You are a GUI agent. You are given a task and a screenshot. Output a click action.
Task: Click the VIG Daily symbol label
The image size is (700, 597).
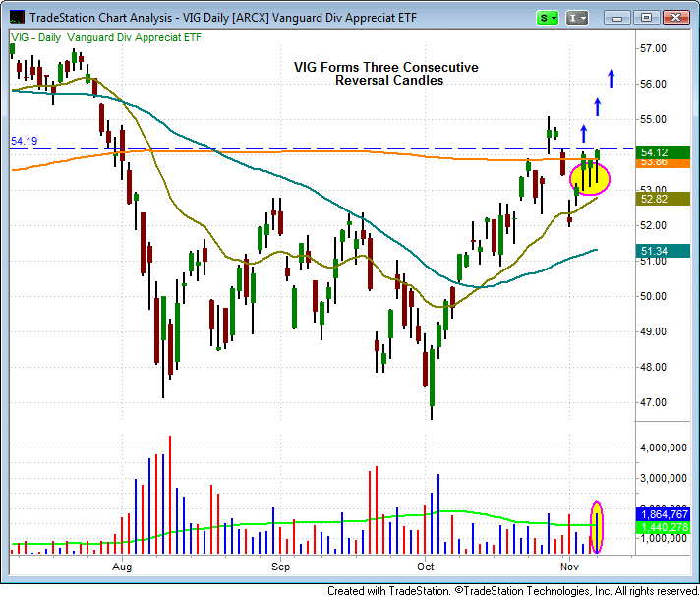point(106,37)
